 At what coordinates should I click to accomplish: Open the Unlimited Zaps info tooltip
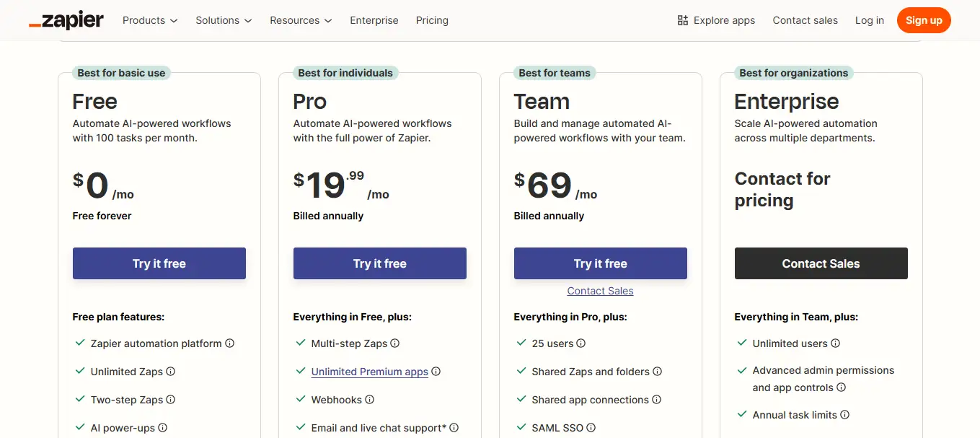tap(171, 372)
